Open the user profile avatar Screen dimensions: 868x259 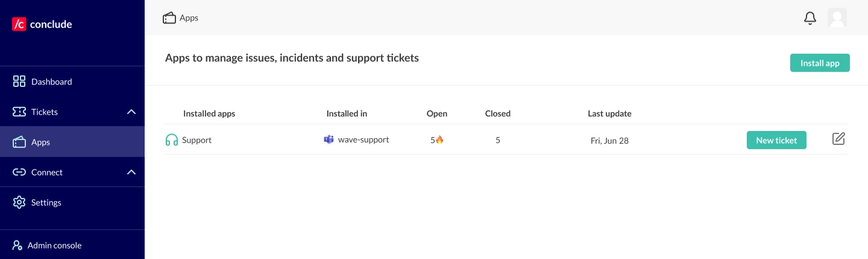[x=837, y=18]
